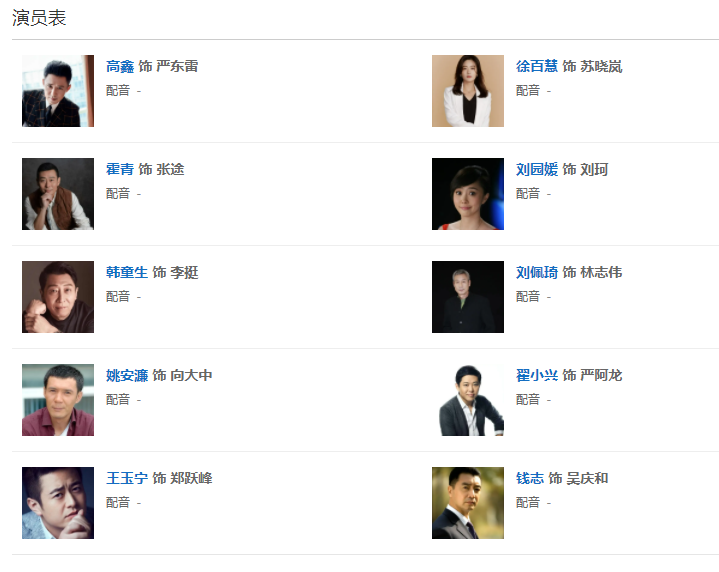The height and width of the screenshot is (572, 719).
Task: Open the 姚安濂 actor page link
Action: coord(127,376)
